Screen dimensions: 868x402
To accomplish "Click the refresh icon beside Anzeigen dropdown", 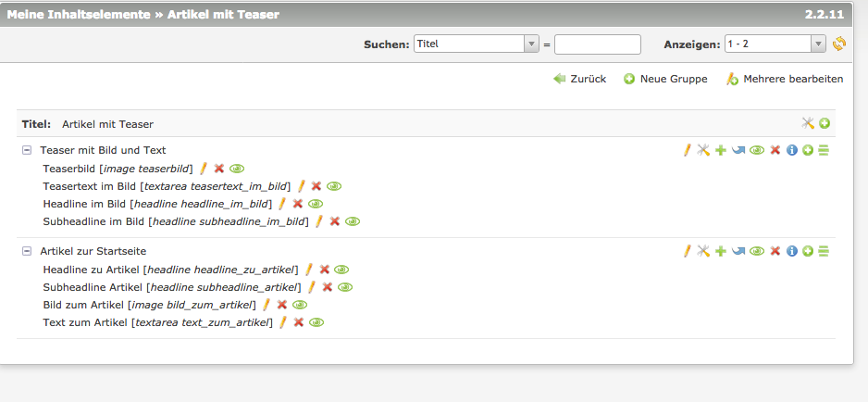I will click(839, 44).
